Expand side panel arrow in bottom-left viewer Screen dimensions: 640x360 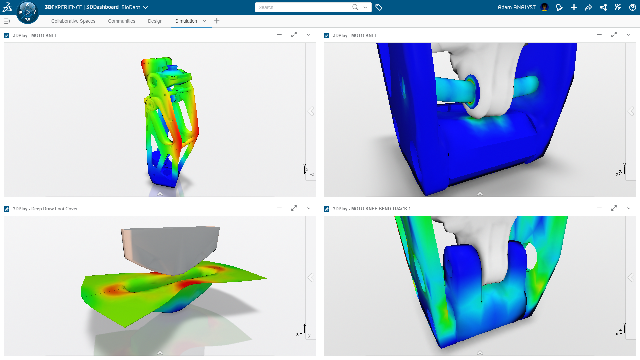tap(310, 278)
